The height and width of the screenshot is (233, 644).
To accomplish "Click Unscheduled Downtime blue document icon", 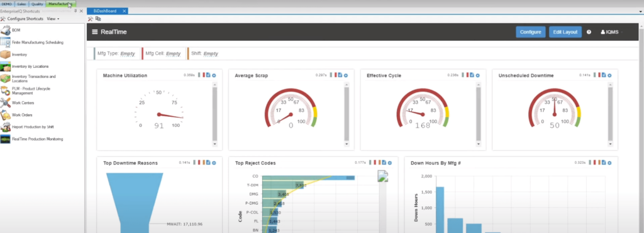I will click(x=604, y=75).
